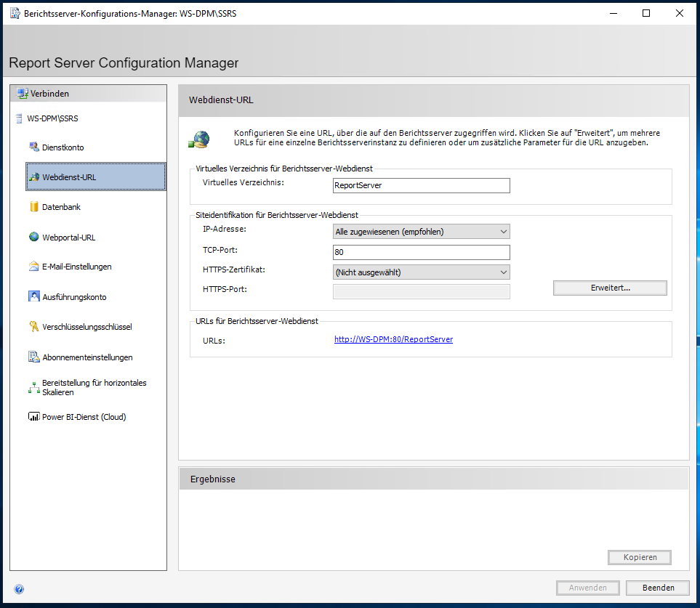Open the HTTPS-Zertifikat dropdown
700x608 pixels.
(x=421, y=272)
